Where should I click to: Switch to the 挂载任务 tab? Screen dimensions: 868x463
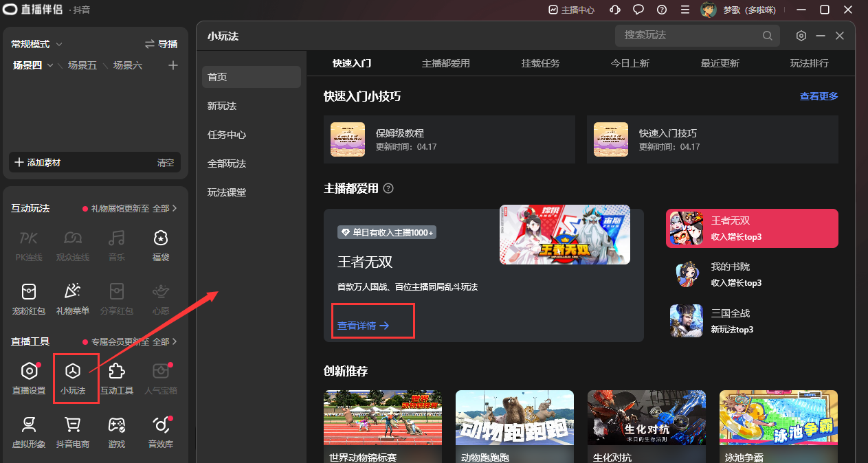click(x=540, y=63)
